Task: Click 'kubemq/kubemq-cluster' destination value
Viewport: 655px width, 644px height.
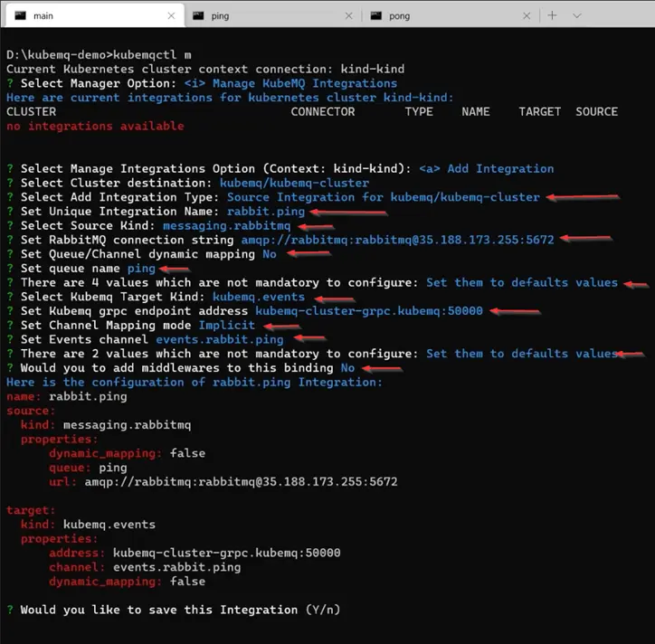Action: coord(295,183)
